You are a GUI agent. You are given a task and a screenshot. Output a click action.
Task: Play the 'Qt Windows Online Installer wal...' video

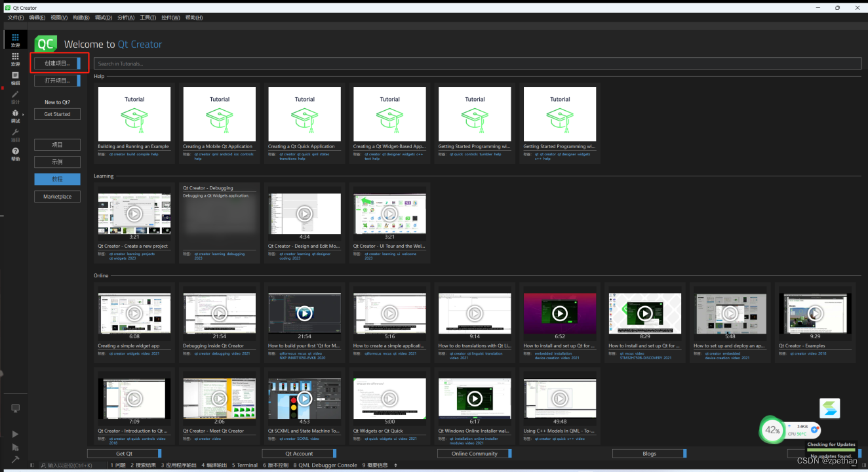(x=475, y=399)
